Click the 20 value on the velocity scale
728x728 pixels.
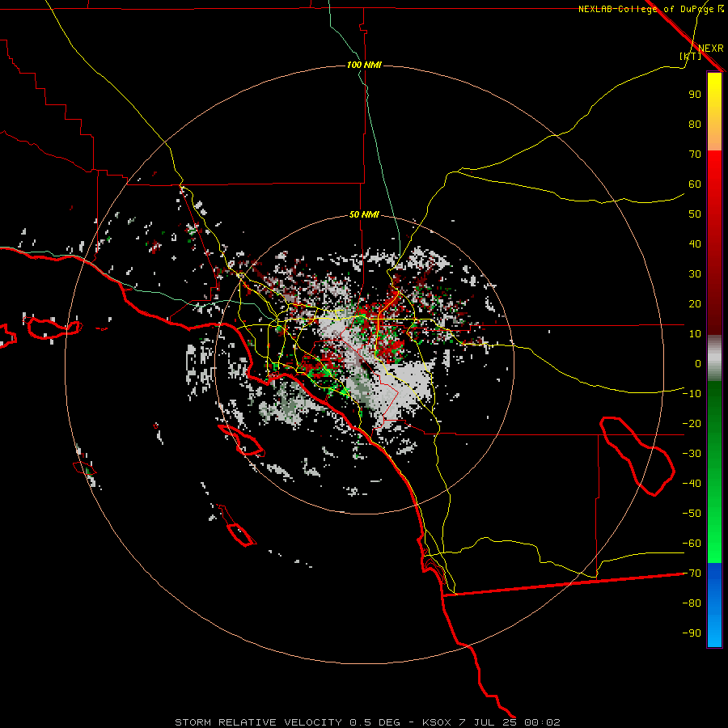point(695,303)
